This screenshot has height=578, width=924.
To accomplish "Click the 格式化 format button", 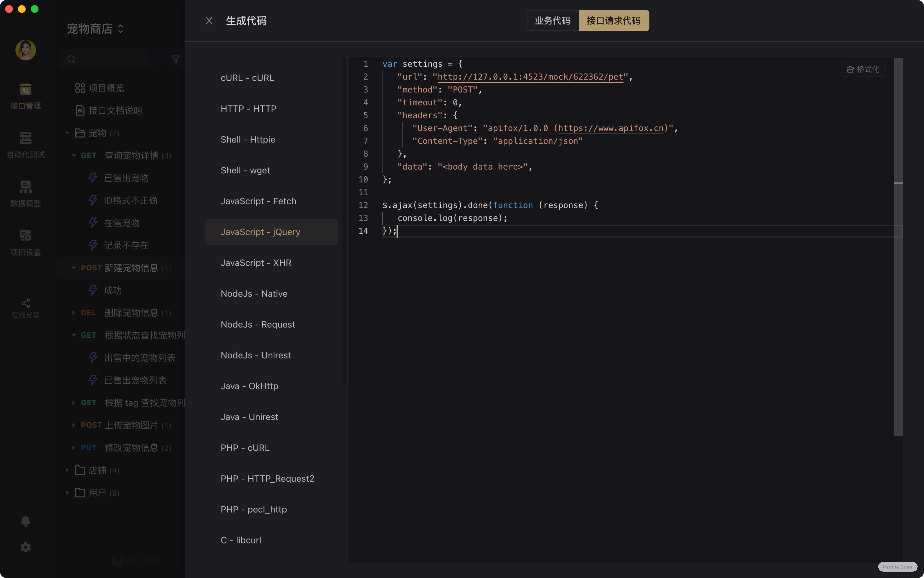I will (863, 69).
